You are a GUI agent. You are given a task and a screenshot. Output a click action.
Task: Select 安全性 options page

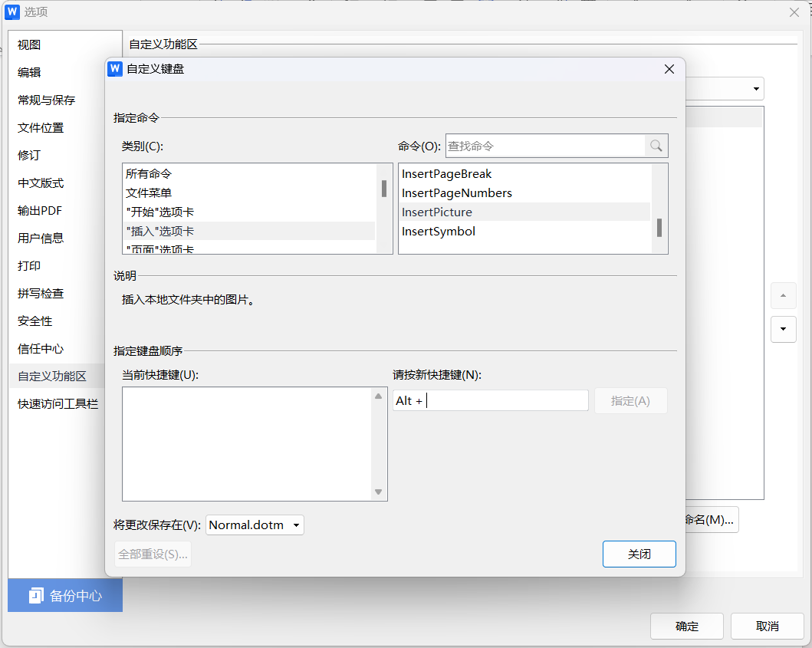[35, 321]
